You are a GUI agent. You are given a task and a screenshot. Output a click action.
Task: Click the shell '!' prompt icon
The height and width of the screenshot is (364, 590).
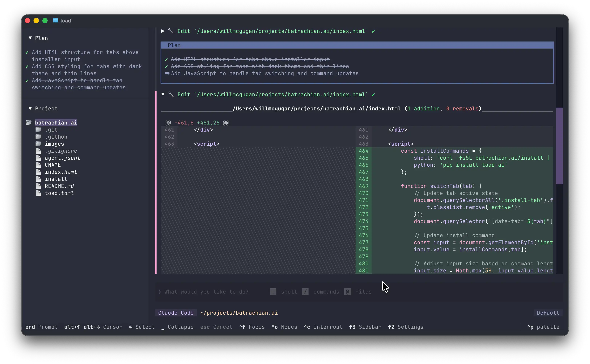click(x=273, y=292)
